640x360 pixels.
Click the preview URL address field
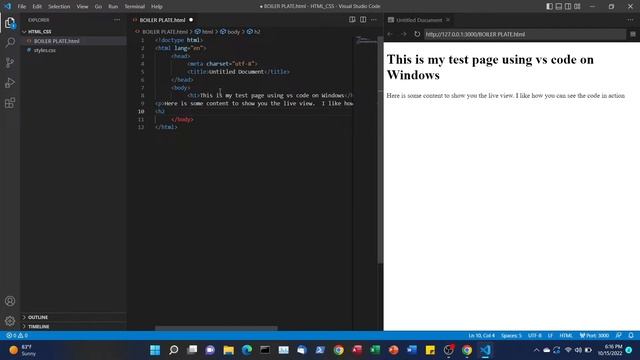pyautogui.click(x=524, y=34)
